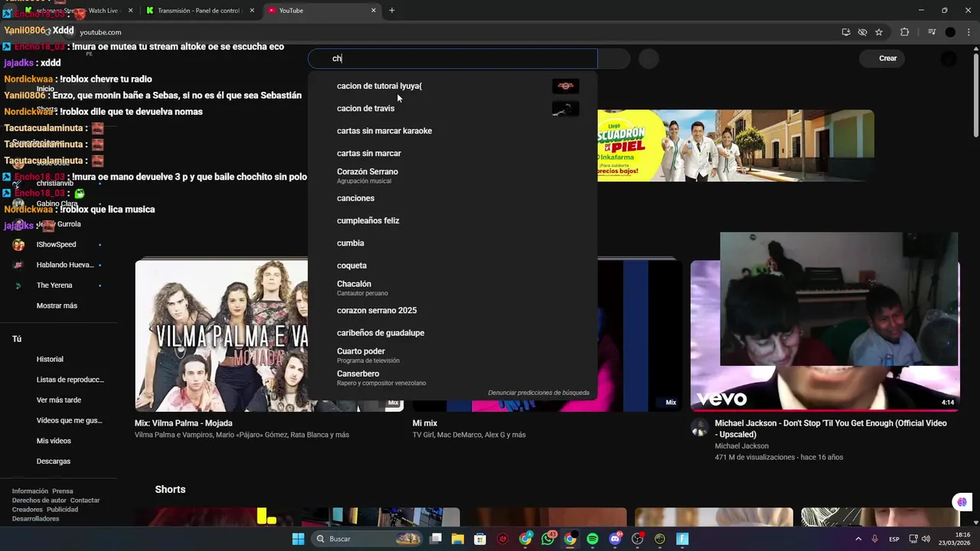Click the YouTube search magnifier button
The image size is (980, 551).
point(614,58)
